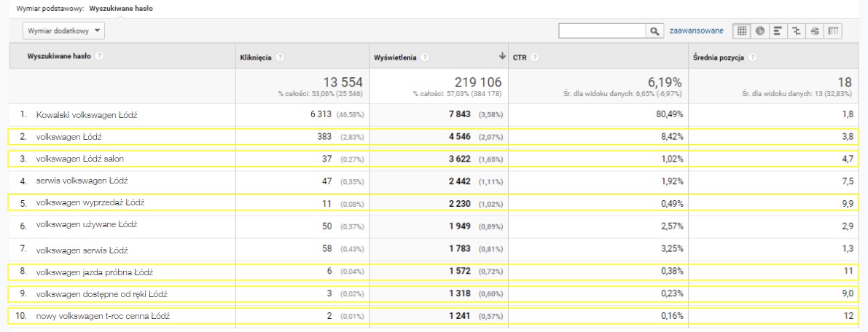Image resolution: width=868 pixels, height=332 pixels.
Task: Click CTR value '0,38%'
Action: point(670,272)
